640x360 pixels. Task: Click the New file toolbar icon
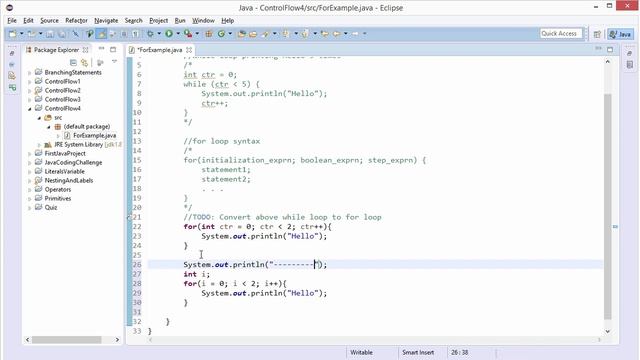(x=13, y=34)
